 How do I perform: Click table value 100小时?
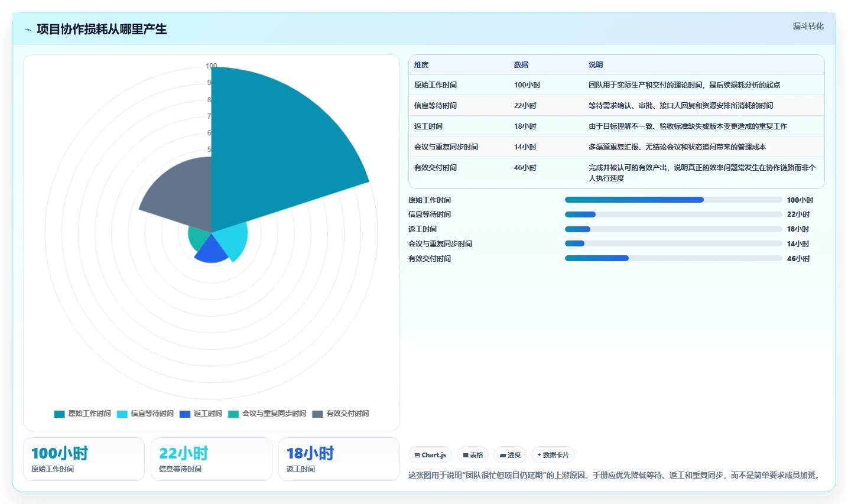coord(527,85)
